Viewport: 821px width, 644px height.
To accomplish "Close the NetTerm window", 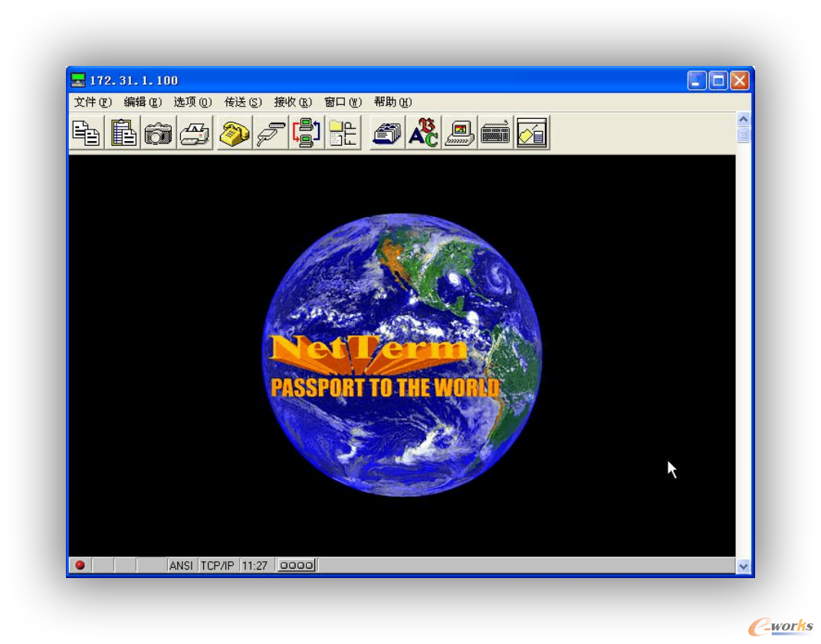I will [739, 80].
